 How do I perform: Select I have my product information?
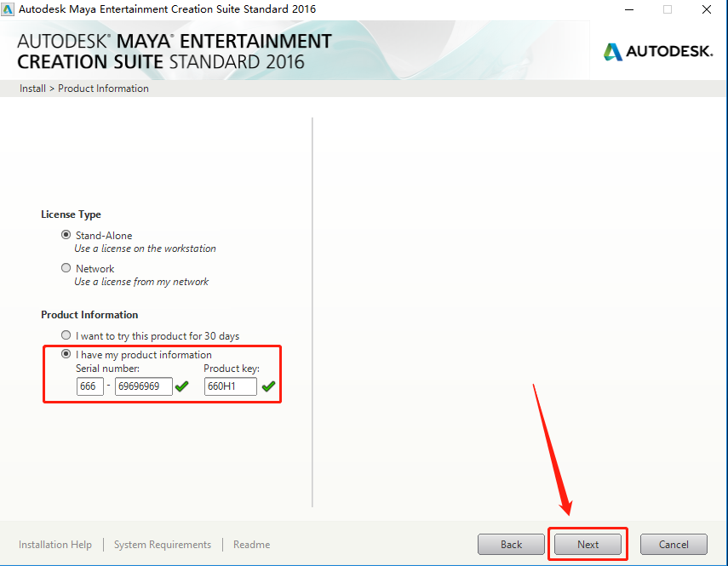tap(66, 354)
